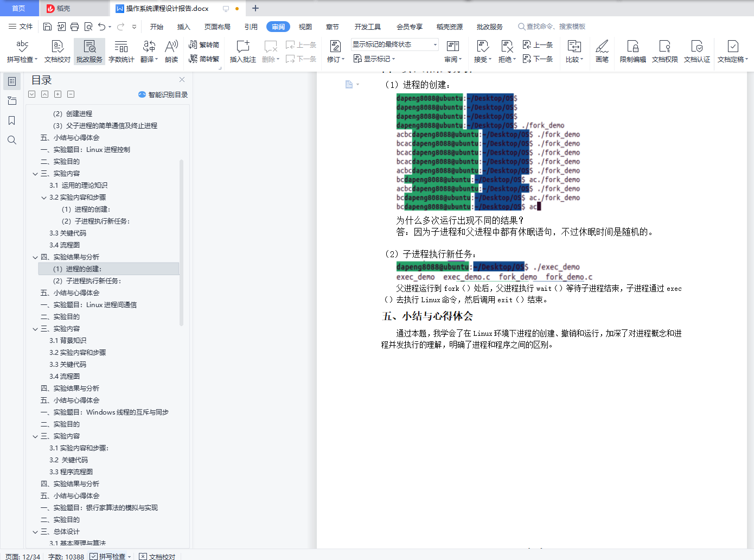Screen dimensions: 754x560
Task: Toggle 修订 track changes
Action: [x=336, y=52]
